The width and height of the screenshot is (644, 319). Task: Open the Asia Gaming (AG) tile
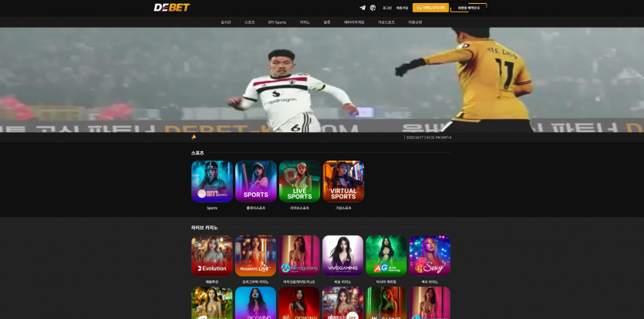pos(386,256)
